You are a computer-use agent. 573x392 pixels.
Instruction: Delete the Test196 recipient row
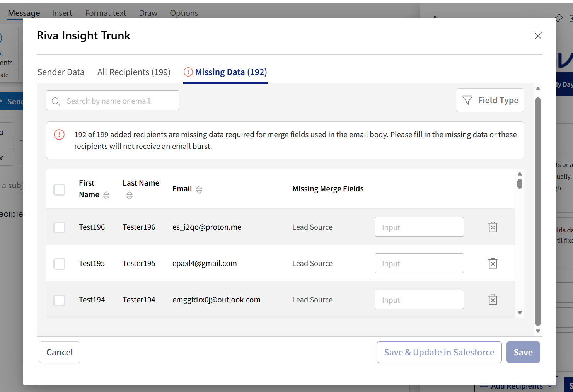pos(493,227)
